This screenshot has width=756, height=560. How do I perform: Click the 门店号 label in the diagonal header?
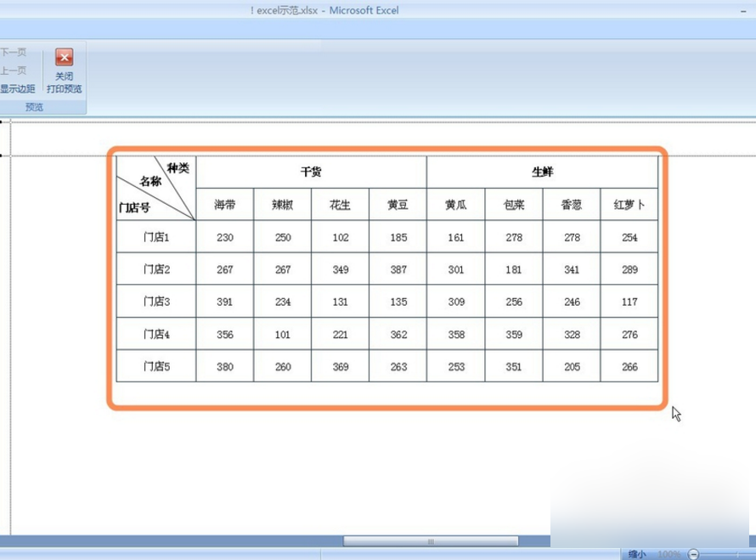click(134, 207)
